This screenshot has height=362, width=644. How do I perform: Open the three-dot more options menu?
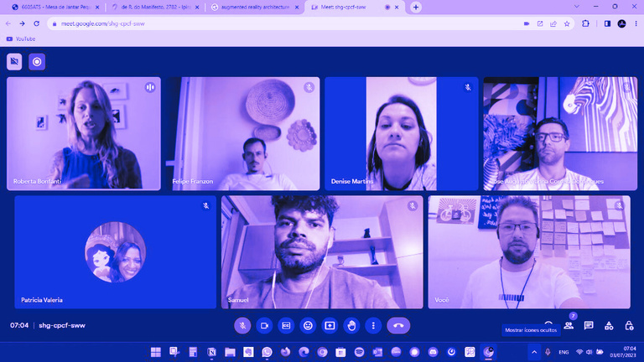[373, 325]
